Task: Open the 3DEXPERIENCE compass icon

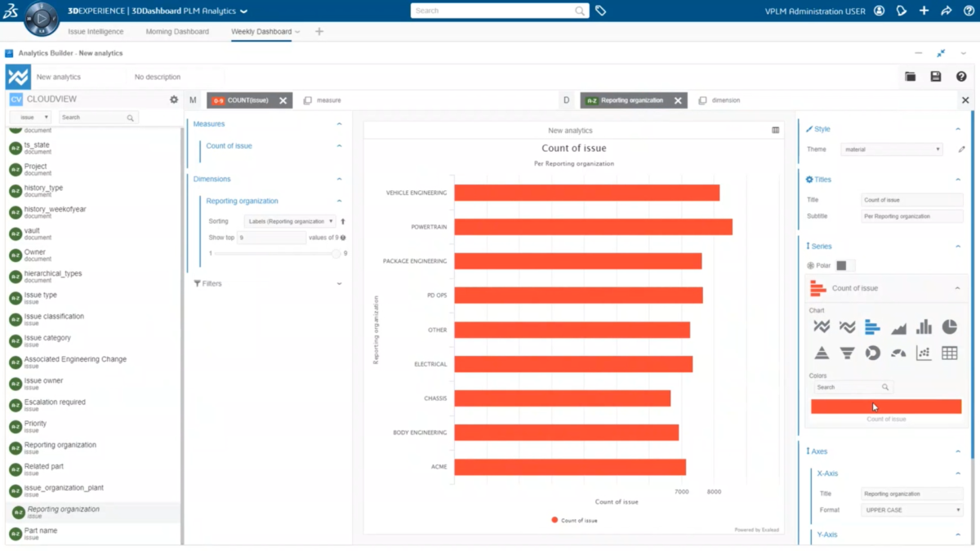Action: 41,18
